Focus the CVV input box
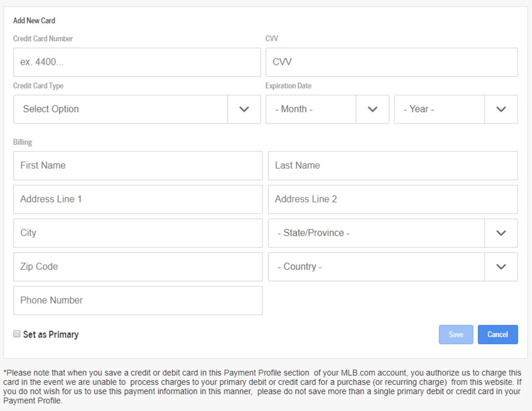Image resolution: width=532 pixels, height=411 pixels. tap(392, 62)
